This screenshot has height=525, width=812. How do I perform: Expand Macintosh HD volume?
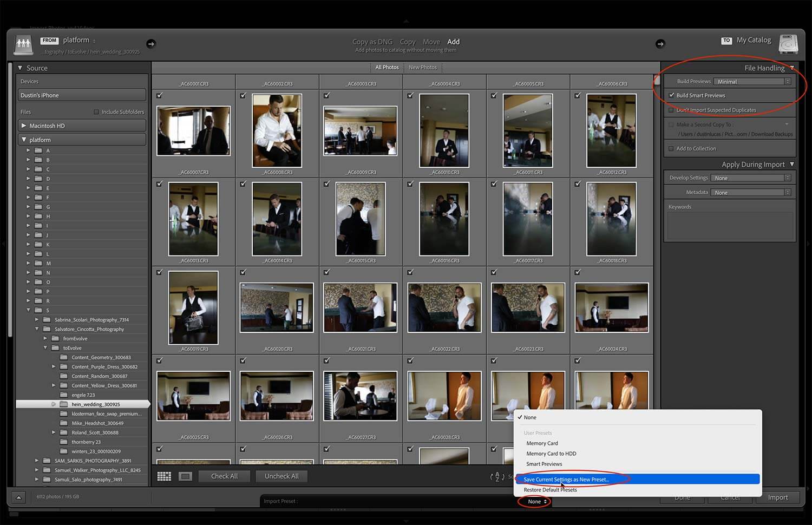[x=23, y=126]
